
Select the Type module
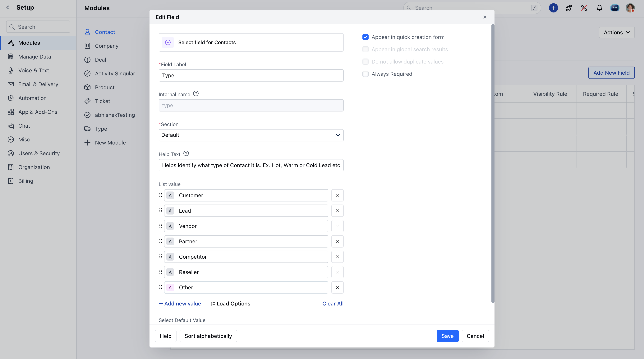click(x=101, y=129)
